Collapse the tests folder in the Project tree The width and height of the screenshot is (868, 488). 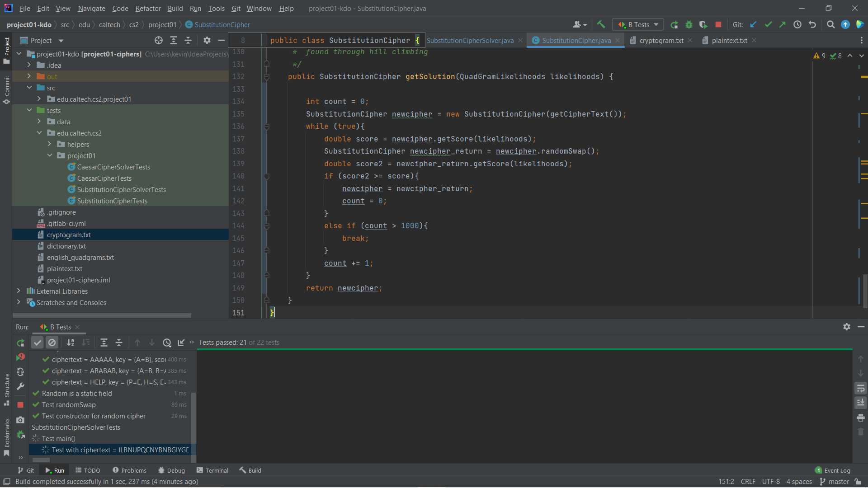pyautogui.click(x=29, y=110)
